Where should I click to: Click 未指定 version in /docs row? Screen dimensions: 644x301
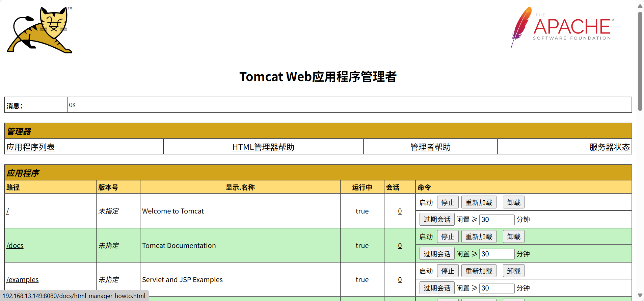click(x=108, y=246)
